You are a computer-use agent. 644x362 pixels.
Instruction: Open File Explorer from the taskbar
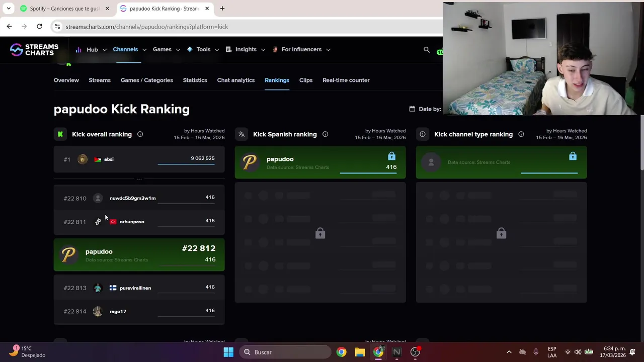[360, 352]
